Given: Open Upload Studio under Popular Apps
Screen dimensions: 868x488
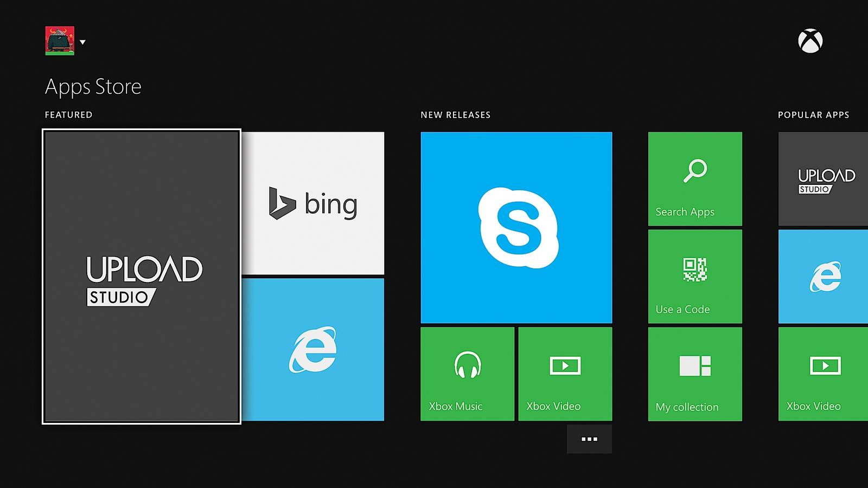Looking at the screenshot, I should [x=822, y=179].
